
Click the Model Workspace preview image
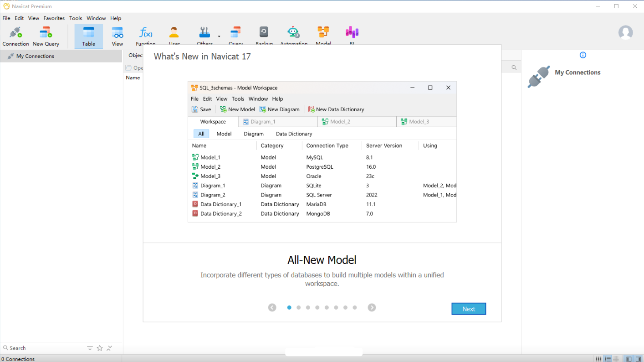click(x=322, y=152)
